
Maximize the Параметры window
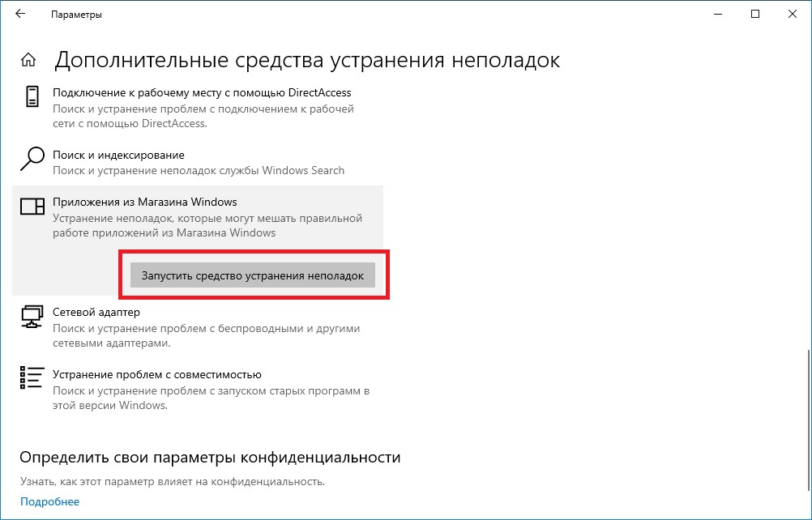[755, 14]
